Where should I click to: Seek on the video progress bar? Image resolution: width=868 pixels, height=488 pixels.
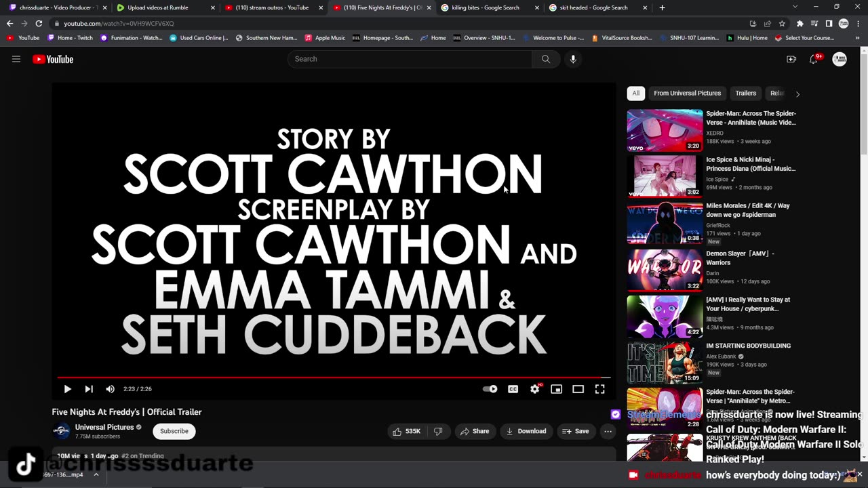pyautogui.click(x=334, y=377)
